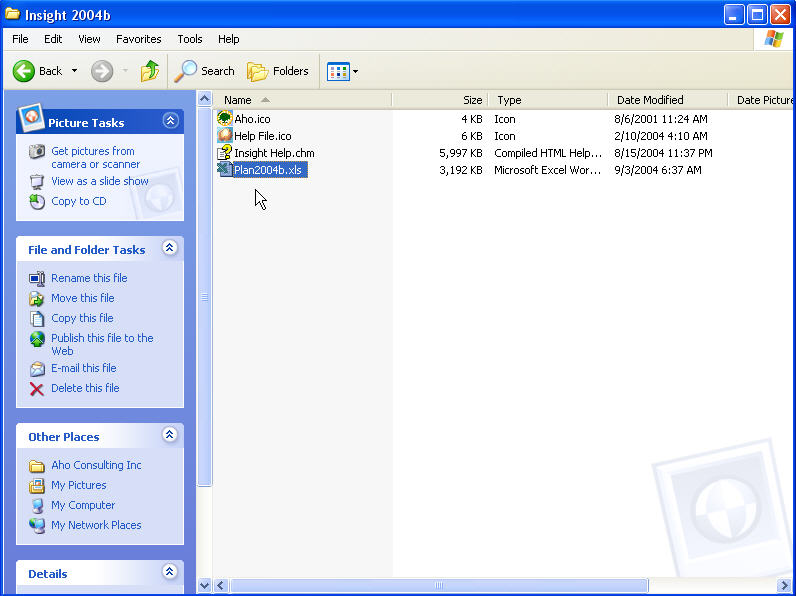This screenshot has height=596, width=796.
Task: Click the green Back arrow icon
Action: coord(23,71)
